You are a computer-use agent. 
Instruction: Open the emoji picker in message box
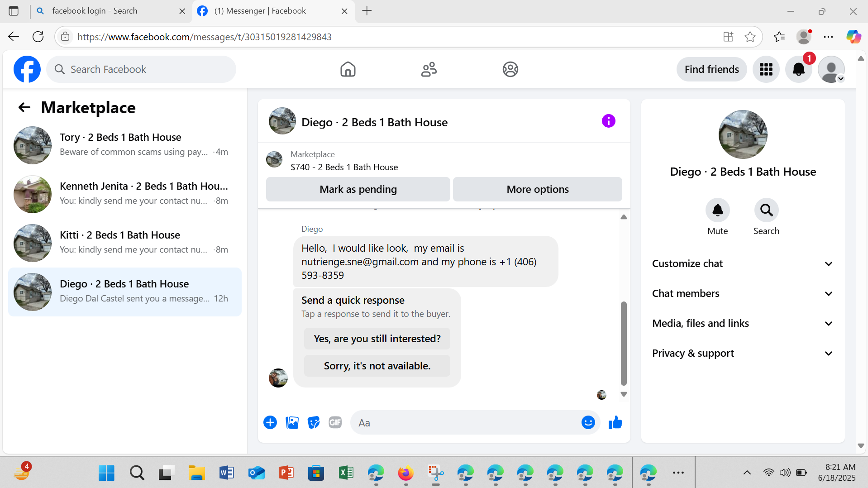(x=588, y=422)
